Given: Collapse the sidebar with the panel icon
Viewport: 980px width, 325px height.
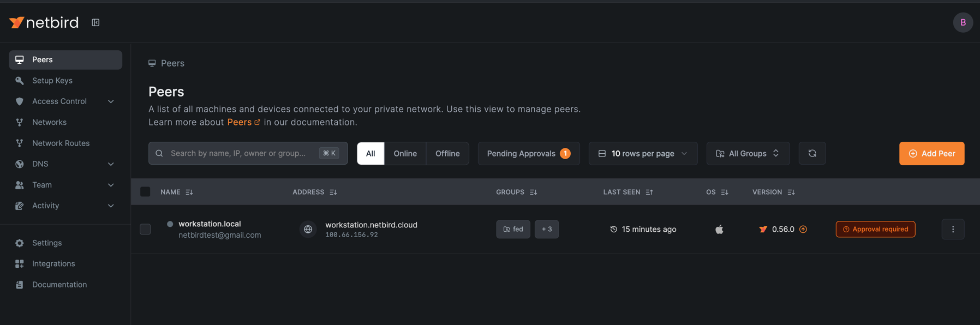Looking at the screenshot, I should point(95,22).
